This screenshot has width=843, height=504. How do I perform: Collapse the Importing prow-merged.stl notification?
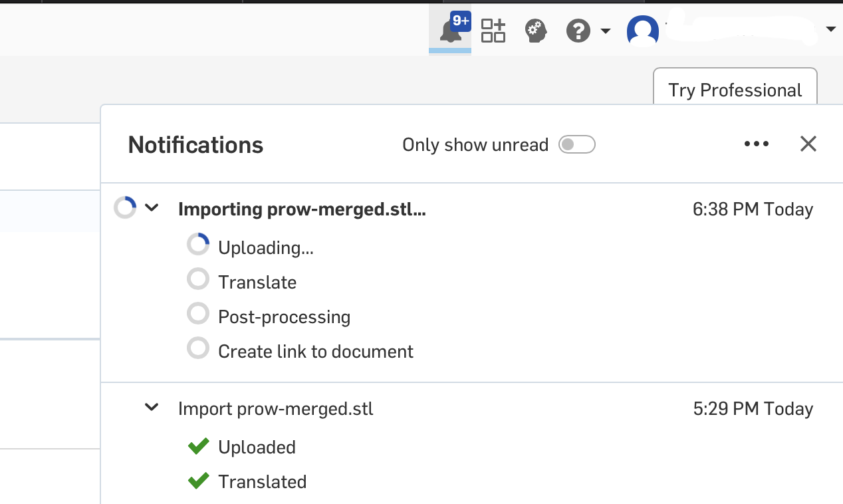(152, 208)
